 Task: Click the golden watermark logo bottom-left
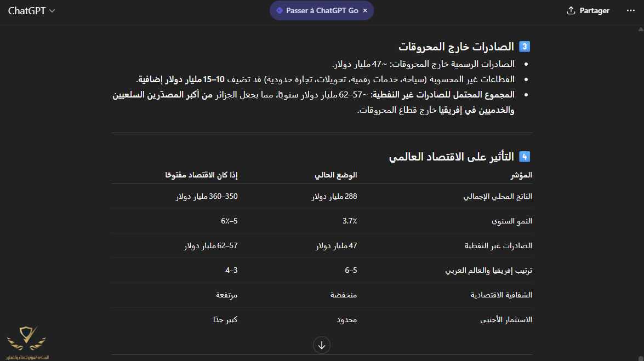click(x=26, y=342)
